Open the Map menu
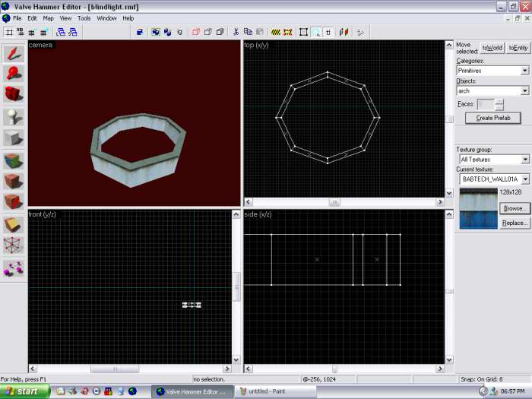The image size is (532, 399). point(48,17)
